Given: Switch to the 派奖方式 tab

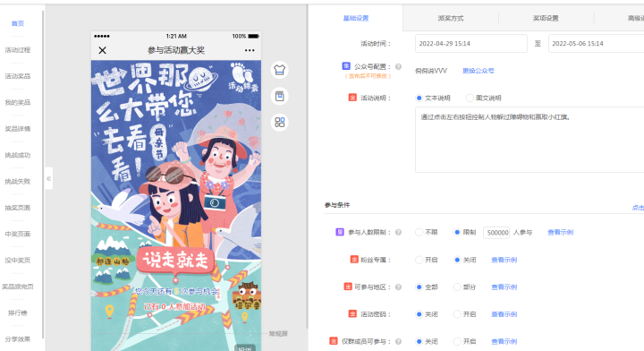Looking at the screenshot, I should coord(451,18).
